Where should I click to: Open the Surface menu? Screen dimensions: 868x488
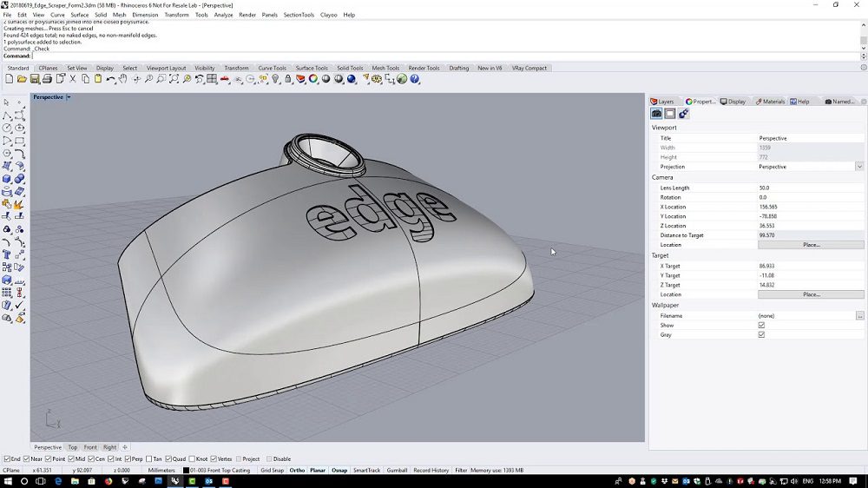(79, 15)
